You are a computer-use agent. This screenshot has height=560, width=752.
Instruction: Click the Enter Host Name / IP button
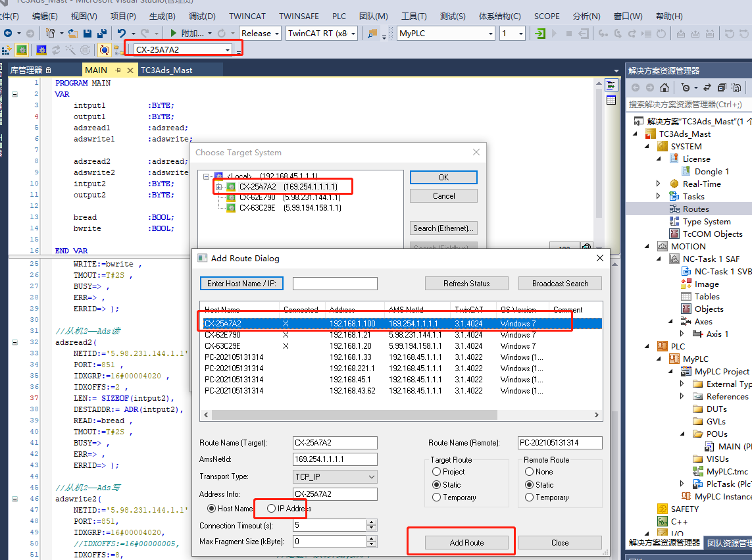[241, 283]
